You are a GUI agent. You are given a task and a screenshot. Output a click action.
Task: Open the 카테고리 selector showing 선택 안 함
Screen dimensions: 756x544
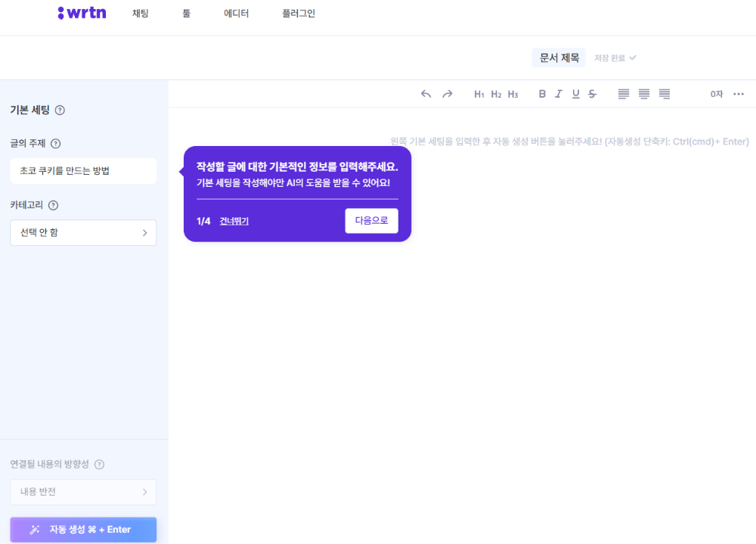(x=83, y=232)
